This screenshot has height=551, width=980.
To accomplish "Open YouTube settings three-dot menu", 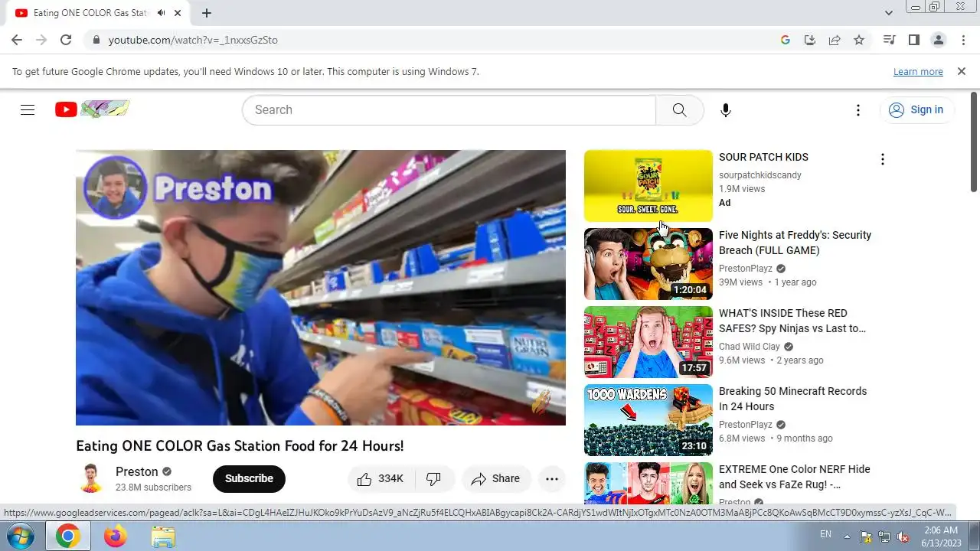I will 858,110.
